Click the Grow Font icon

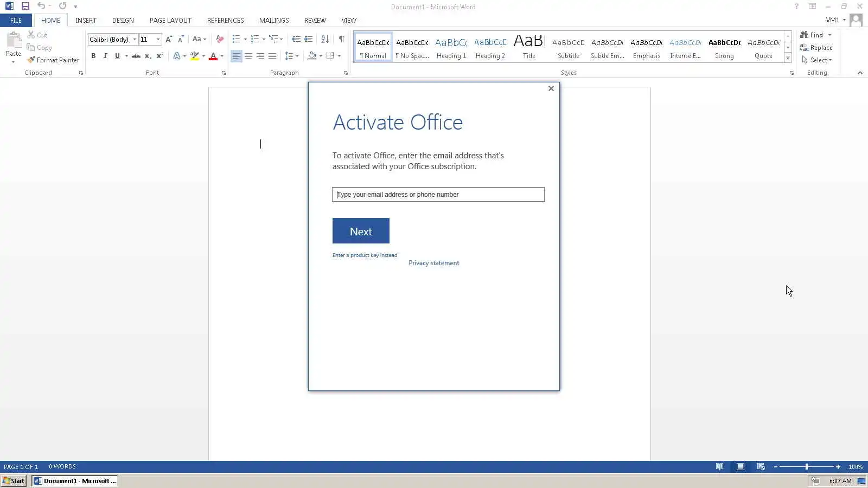pyautogui.click(x=169, y=39)
